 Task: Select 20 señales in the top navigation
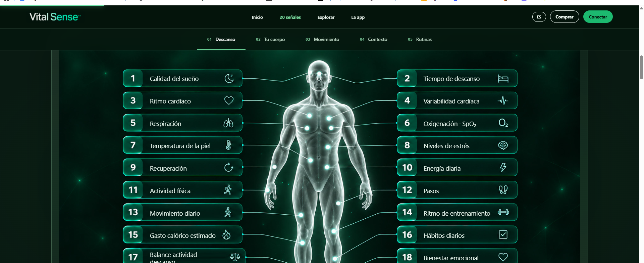coord(290,17)
